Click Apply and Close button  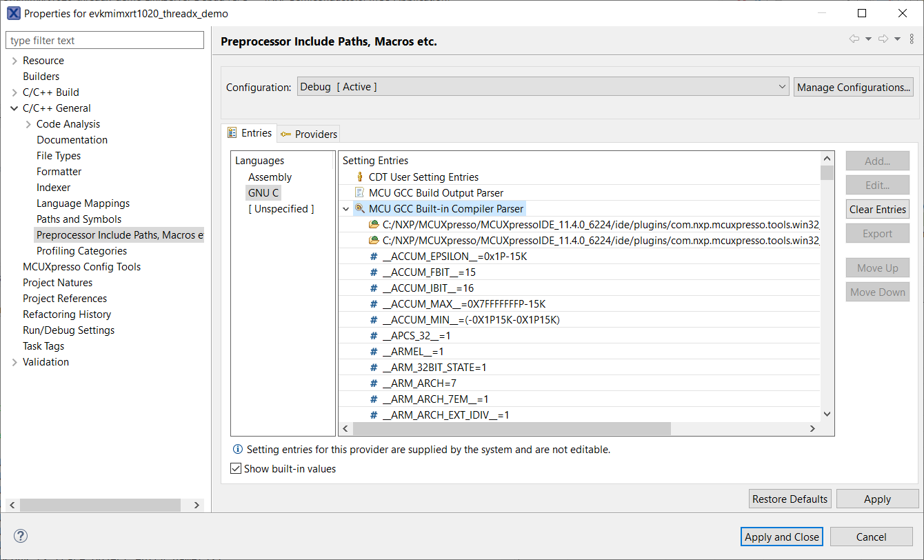tap(782, 537)
